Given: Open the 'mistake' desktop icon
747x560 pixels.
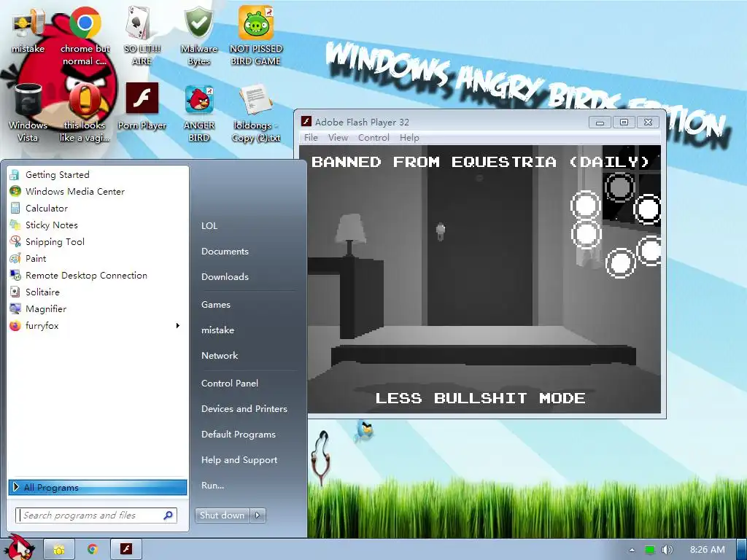Looking at the screenshot, I should point(28,31).
